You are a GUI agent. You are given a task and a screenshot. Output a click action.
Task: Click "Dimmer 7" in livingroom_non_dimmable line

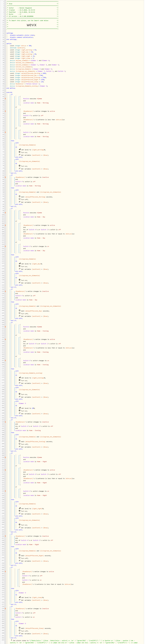pos(41,71)
